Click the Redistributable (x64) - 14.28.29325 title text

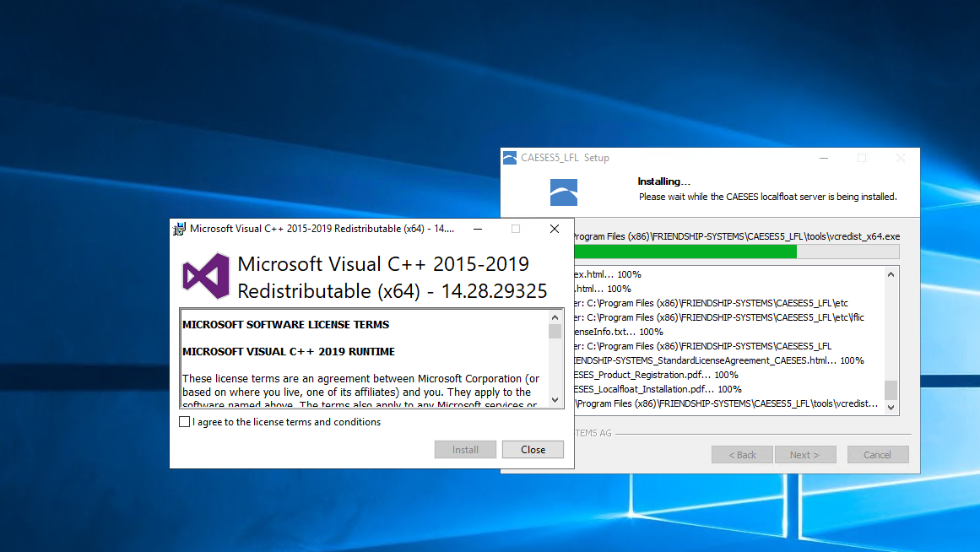coord(392,291)
